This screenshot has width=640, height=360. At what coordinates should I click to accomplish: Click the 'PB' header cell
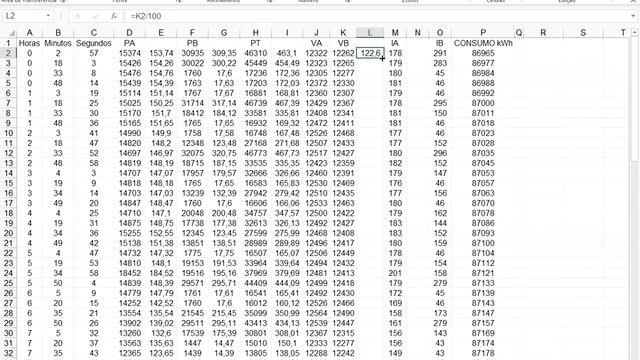tap(192, 43)
